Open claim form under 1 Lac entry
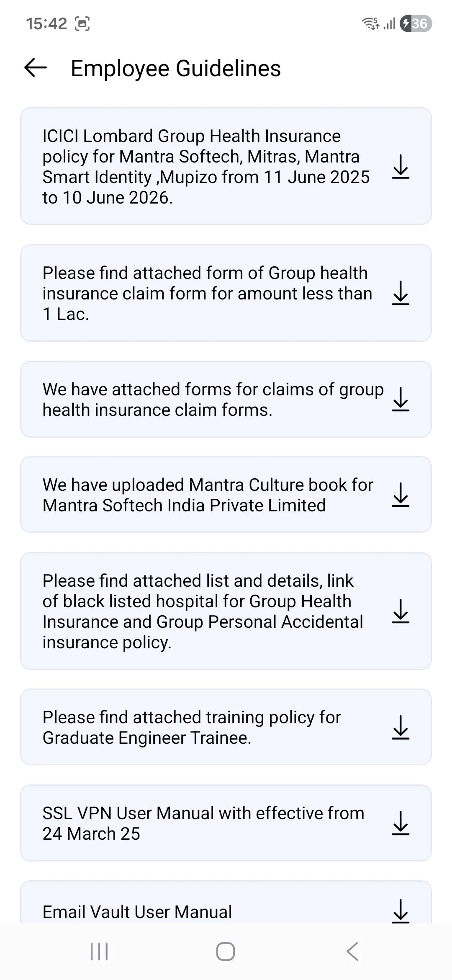 tap(207, 293)
